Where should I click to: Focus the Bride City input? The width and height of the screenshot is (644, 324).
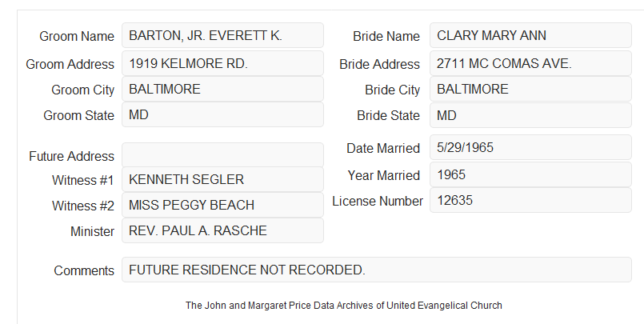point(530,89)
